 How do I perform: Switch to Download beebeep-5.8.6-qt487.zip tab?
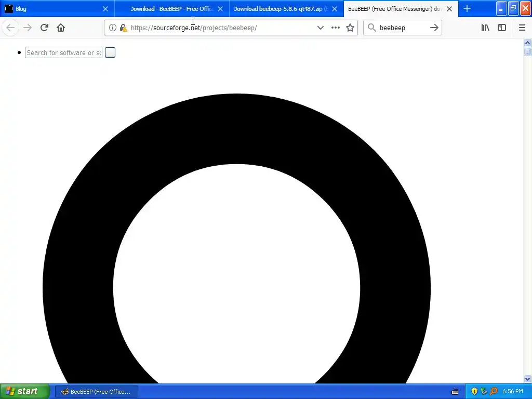pos(286,8)
